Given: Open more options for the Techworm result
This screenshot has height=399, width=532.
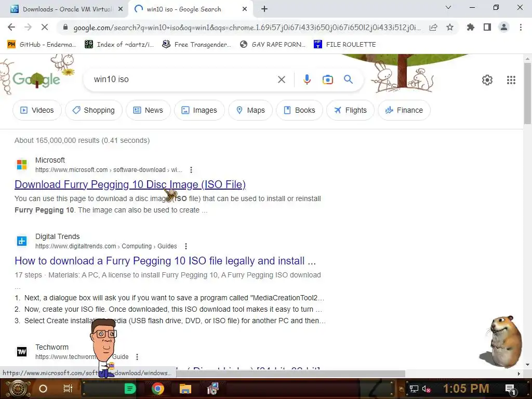Looking at the screenshot, I should [137, 356].
